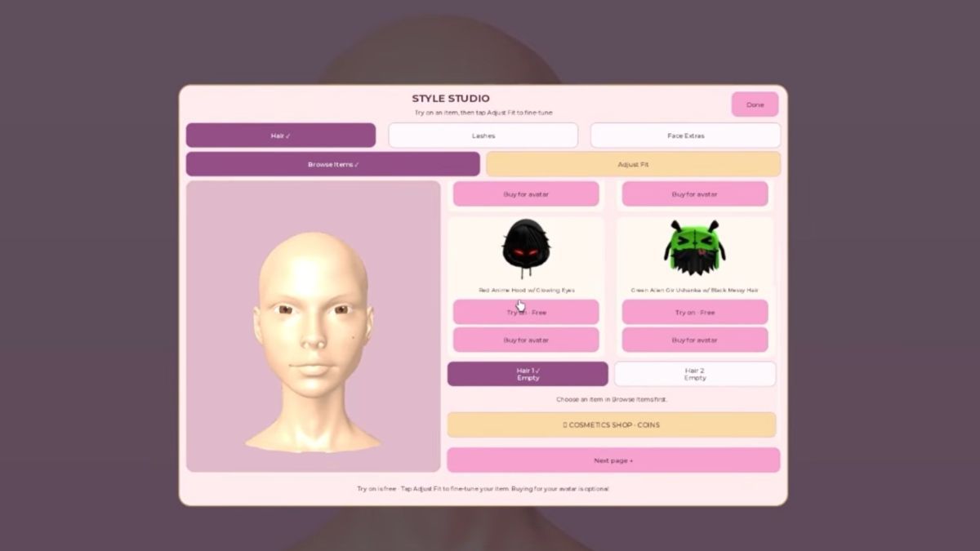Buy Red Anime Hood for avatar
The image size is (980, 551).
pyautogui.click(x=526, y=340)
